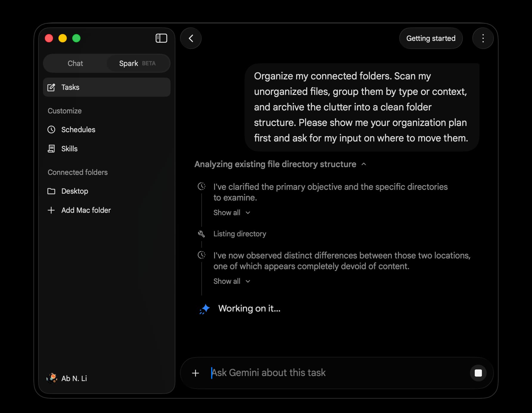
Task: Click the Connected folders heading
Action: tap(78, 172)
